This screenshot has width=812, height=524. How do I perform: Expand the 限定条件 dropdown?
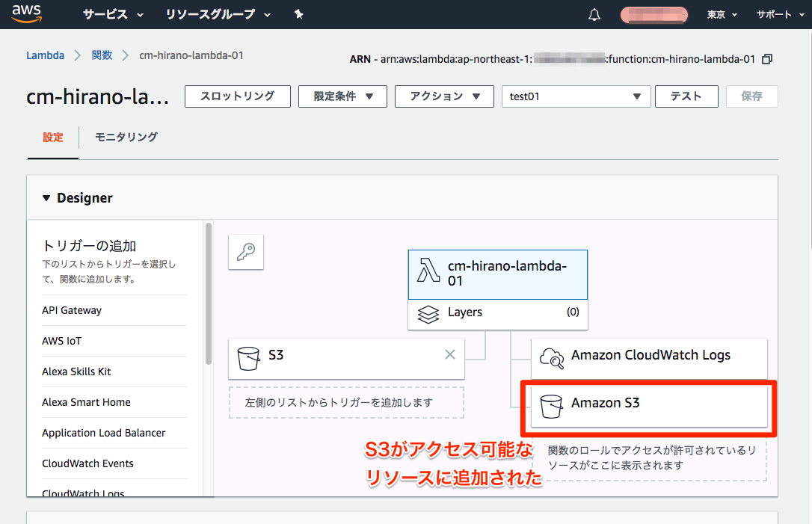coord(343,96)
